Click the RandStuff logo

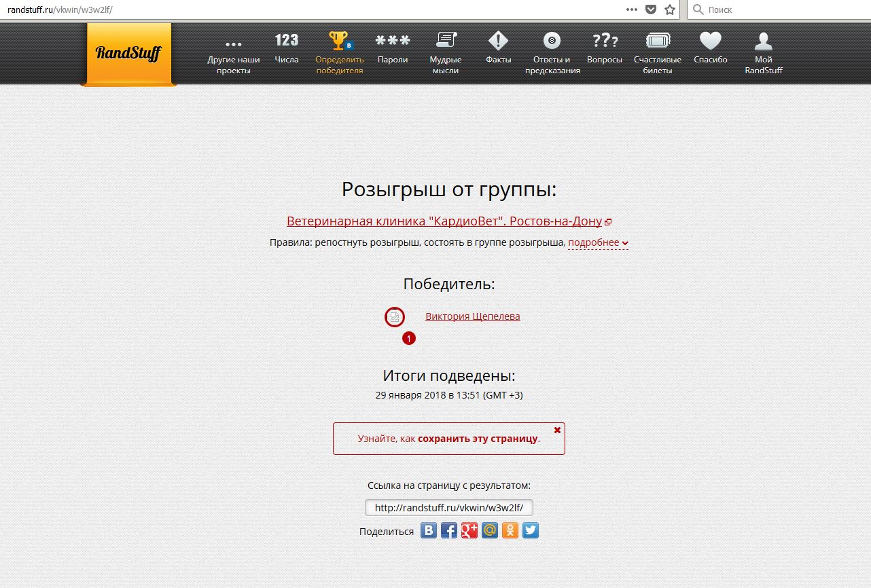[128, 54]
